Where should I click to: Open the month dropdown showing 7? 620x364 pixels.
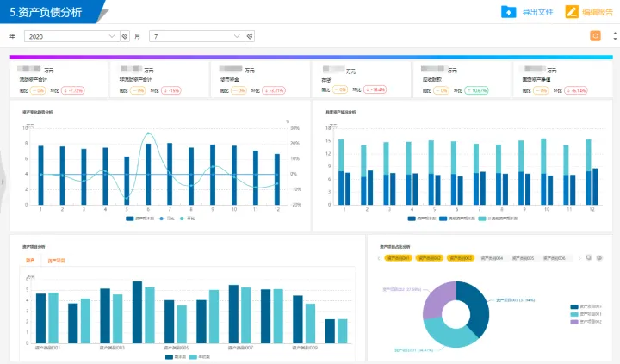[196, 36]
